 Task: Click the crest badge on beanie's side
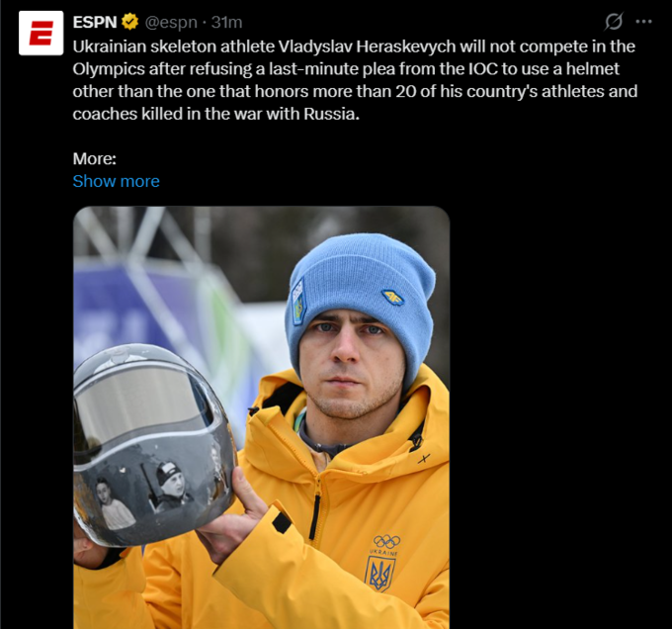click(298, 302)
